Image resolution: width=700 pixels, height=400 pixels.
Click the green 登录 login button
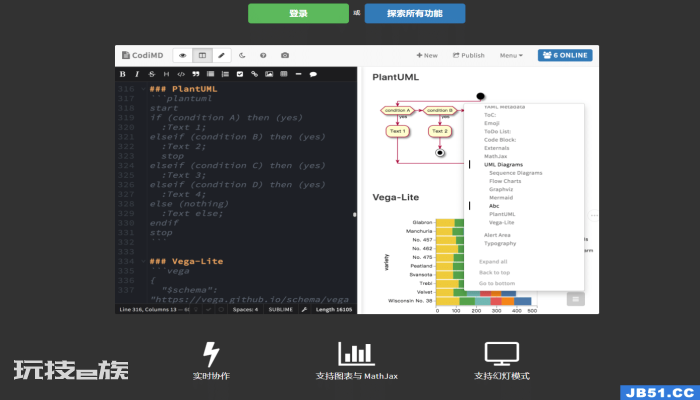[298, 13]
